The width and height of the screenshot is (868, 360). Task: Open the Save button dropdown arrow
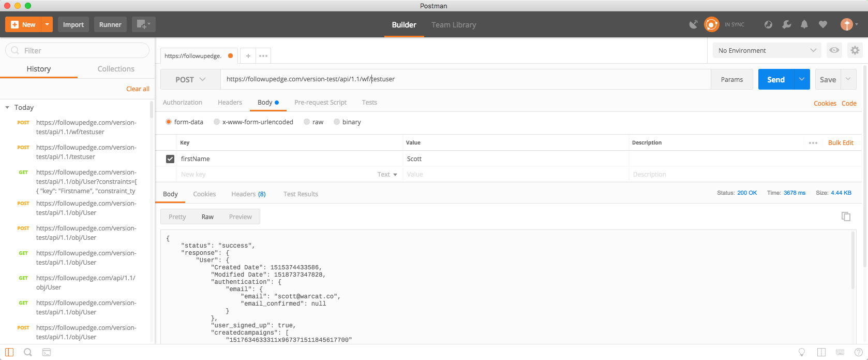click(848, 79)
